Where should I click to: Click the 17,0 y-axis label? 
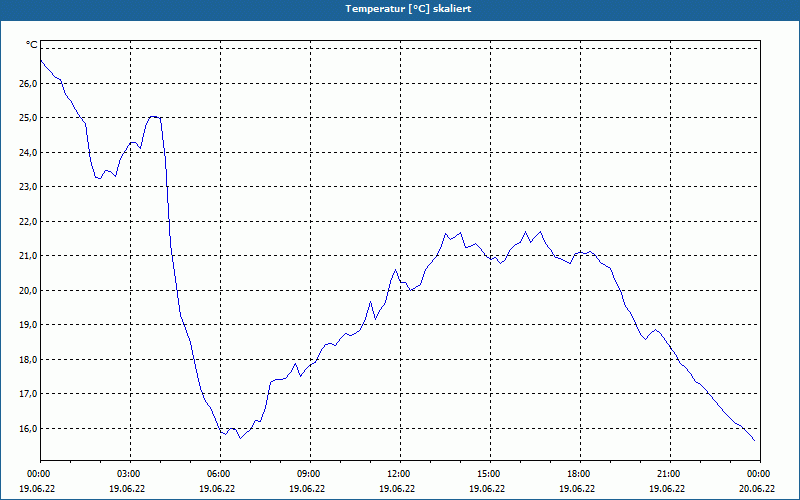point(28,394)
